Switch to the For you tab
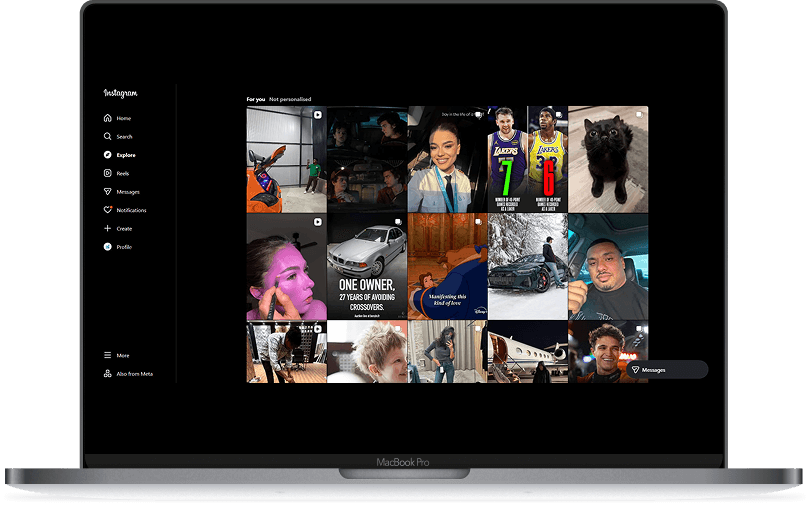Image resolution: width=811 pixels, height=505 pixels. 256,99
